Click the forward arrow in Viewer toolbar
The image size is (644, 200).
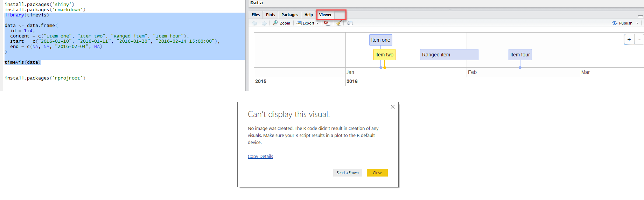pyautogui.click(x=264, y=23)
